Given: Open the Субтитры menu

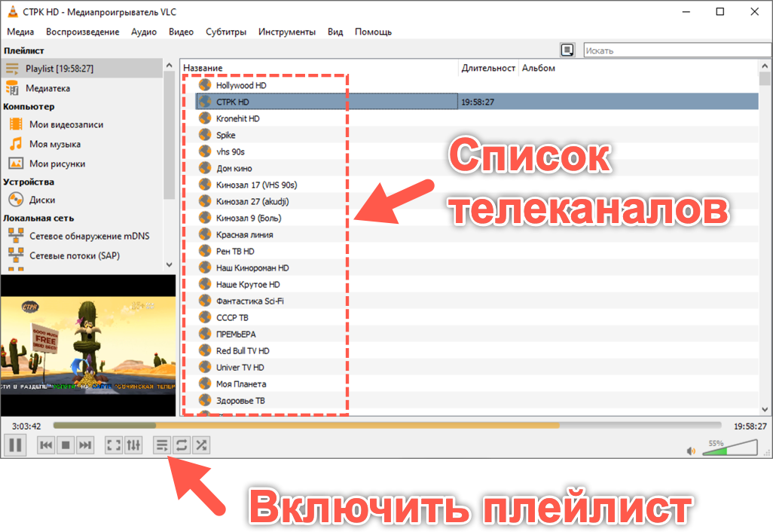Looking at the screenshot, I should [225, 32].
